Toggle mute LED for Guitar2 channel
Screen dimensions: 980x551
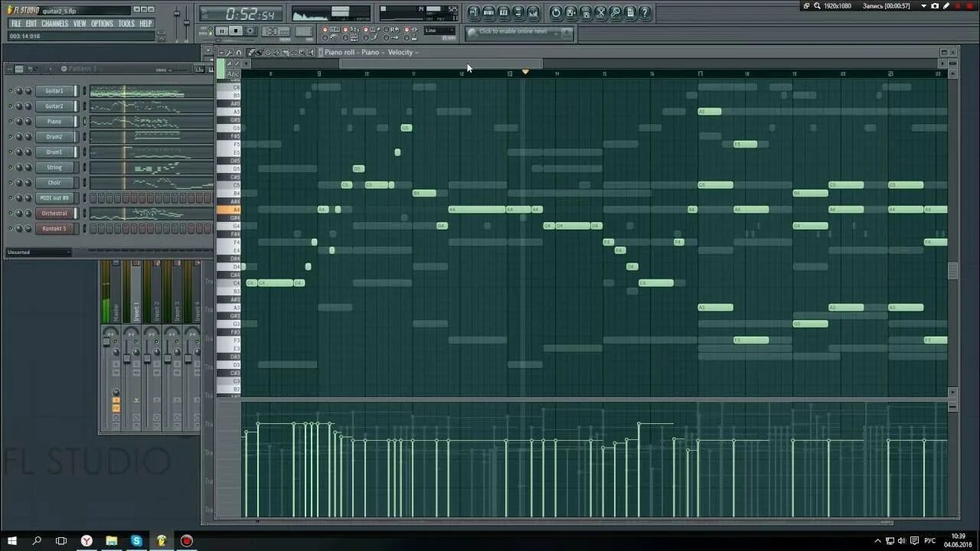point(11,106)
